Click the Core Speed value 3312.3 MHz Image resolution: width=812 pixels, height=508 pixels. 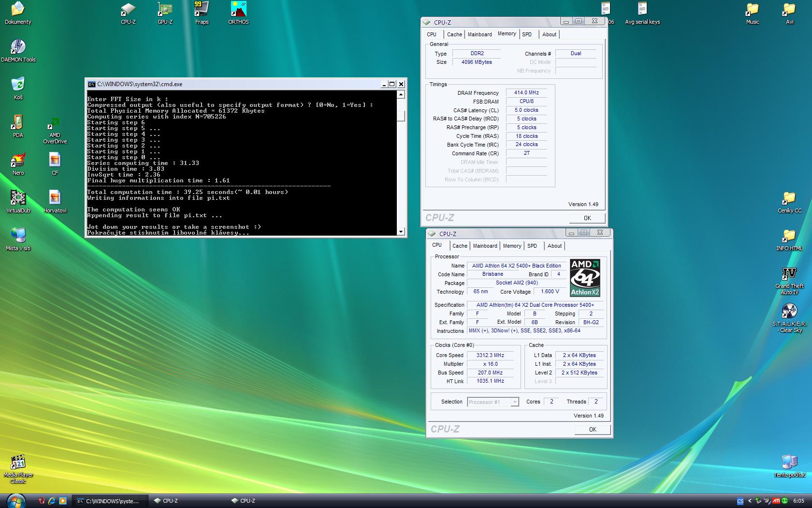[490, 355]
